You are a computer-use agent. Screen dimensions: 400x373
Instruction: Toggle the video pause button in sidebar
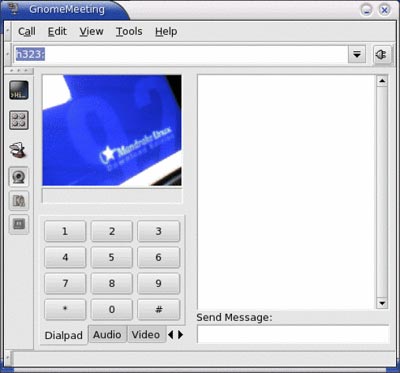(19, 224)
